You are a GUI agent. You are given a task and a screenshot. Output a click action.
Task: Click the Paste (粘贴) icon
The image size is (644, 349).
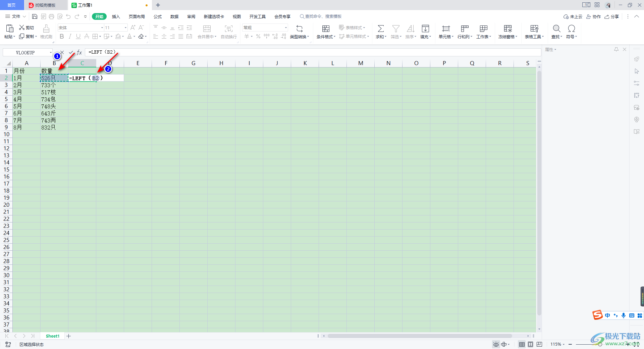pyautogui.click(x=10, y=29)
